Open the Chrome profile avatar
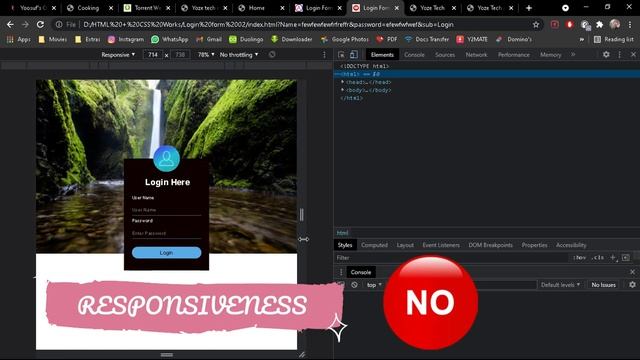 coord(615,24)
